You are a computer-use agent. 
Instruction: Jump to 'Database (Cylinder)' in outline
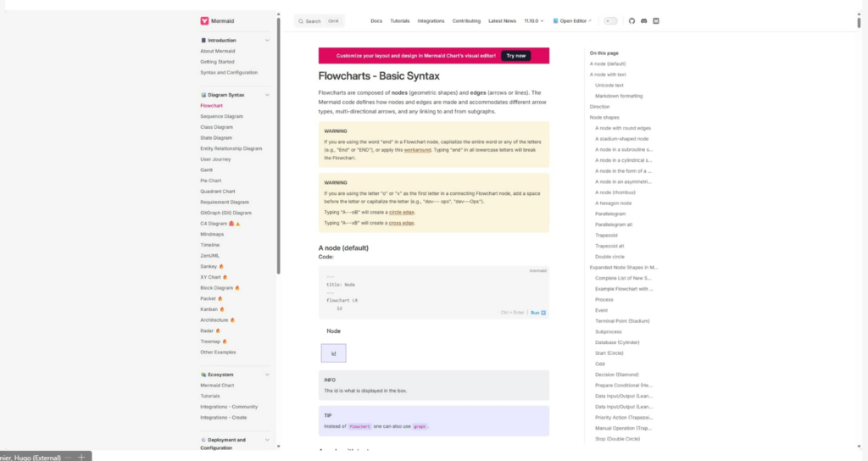point(617,342)
